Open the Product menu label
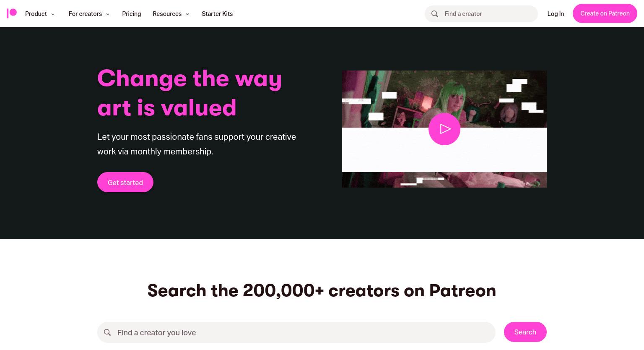The width and height of the screenshot is (644, 350). 36,14
